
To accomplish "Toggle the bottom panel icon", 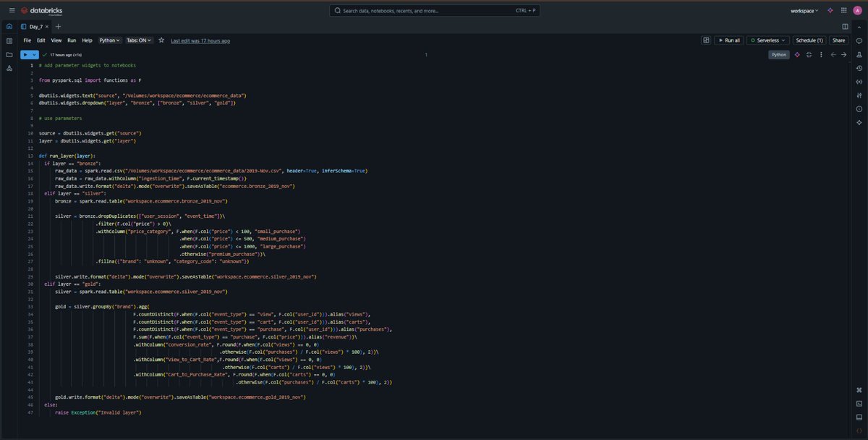I will pos(859,415).
